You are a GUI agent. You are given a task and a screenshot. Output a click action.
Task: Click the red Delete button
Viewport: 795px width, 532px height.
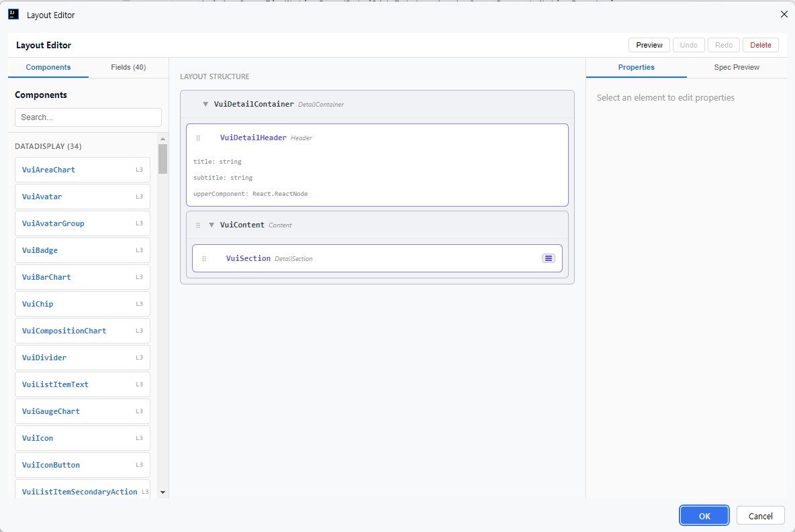click(761, 45)
